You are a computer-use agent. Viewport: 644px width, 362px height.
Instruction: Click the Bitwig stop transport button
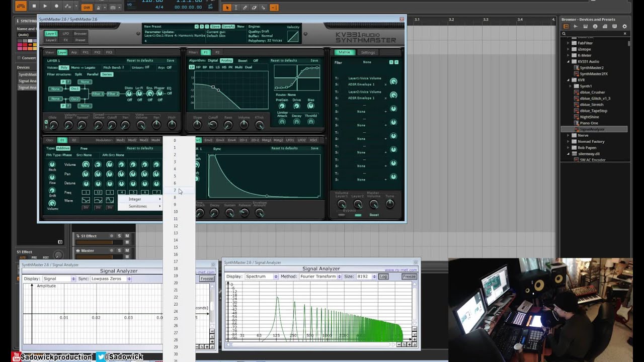coord(34,7)
